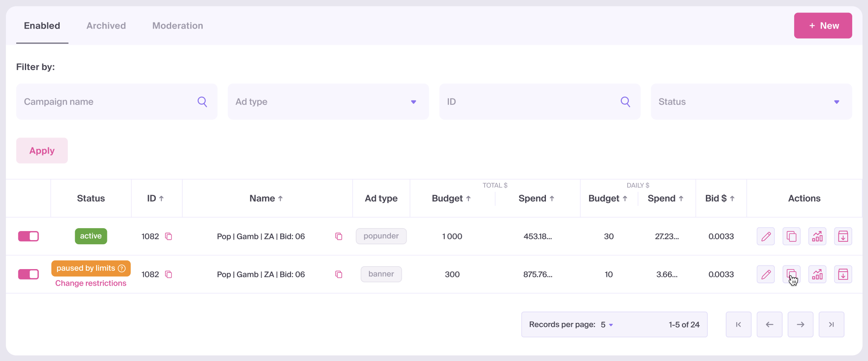Image resolution: width=868 pixels, height=361 pixels.
Task: Create a new campaign with New button
Action: [x=823, y=26]
